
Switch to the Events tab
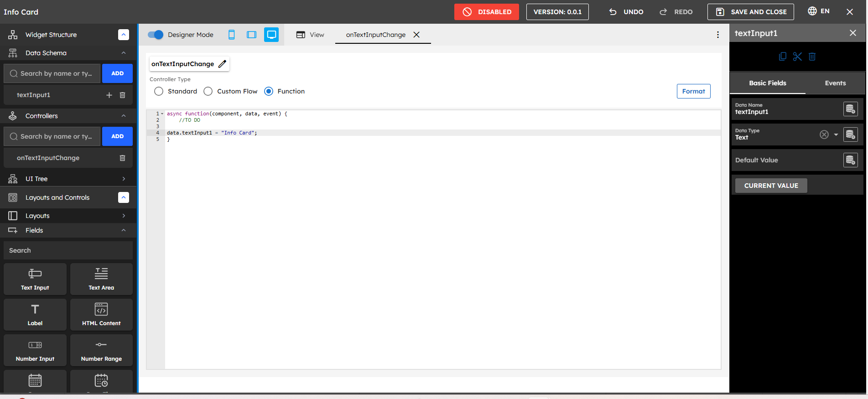[835, 83]
